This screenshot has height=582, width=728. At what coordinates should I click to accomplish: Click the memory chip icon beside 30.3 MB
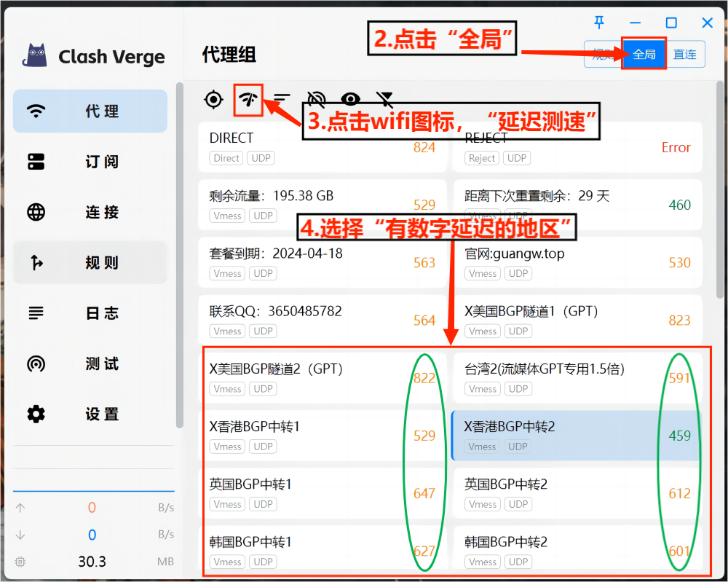point(20,562)
